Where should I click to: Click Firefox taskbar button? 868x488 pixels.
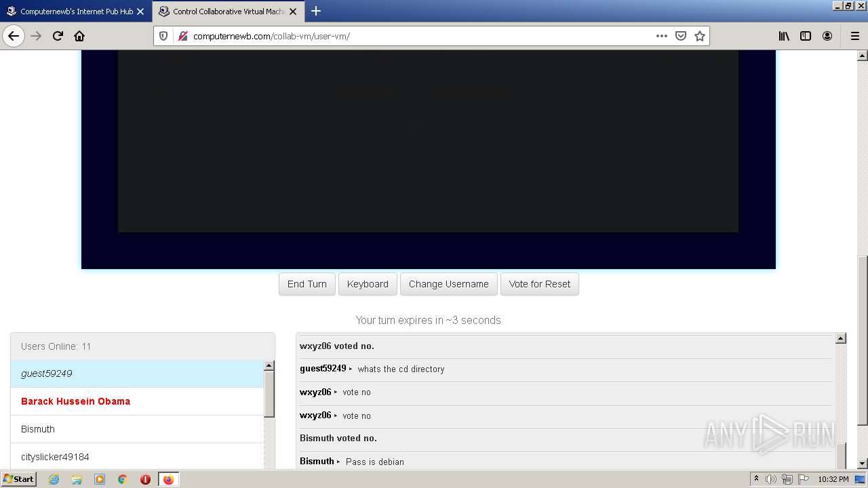pos(168,479)
